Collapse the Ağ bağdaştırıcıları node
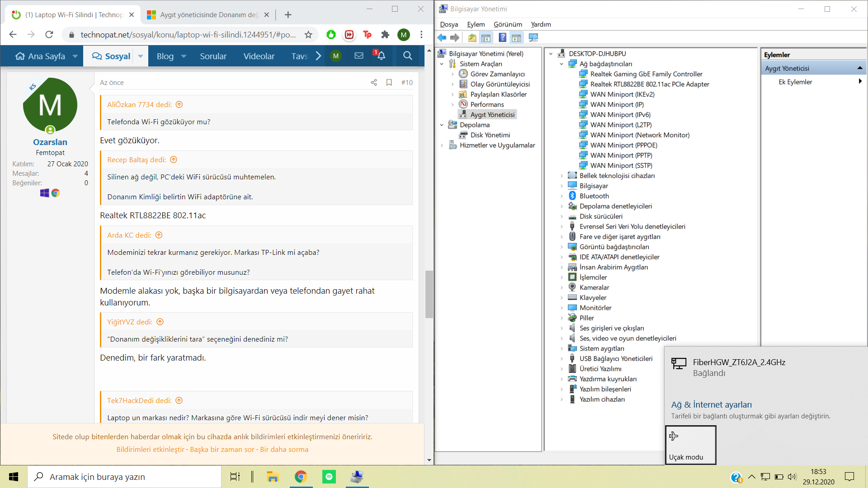This screenshot has height=488, width=868. pyautogui.click(x=561, y=64)
